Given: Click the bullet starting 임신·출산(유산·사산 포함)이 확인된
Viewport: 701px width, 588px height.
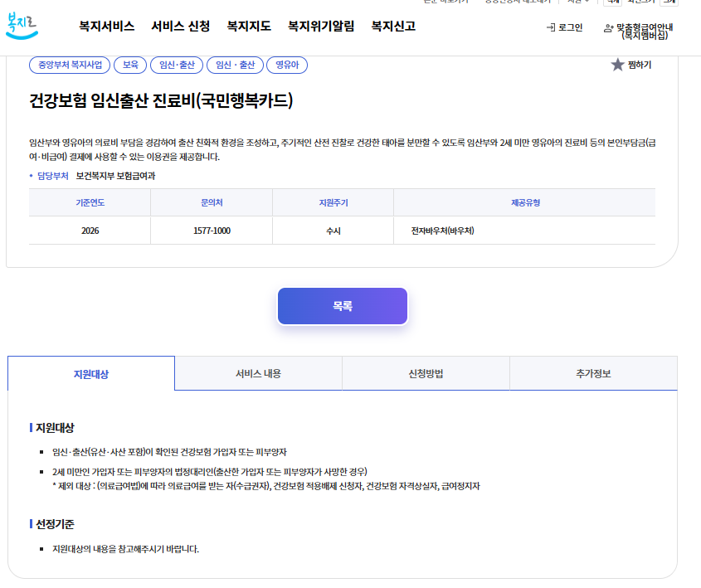Looking at the screenshot, I should pos(169,452).
